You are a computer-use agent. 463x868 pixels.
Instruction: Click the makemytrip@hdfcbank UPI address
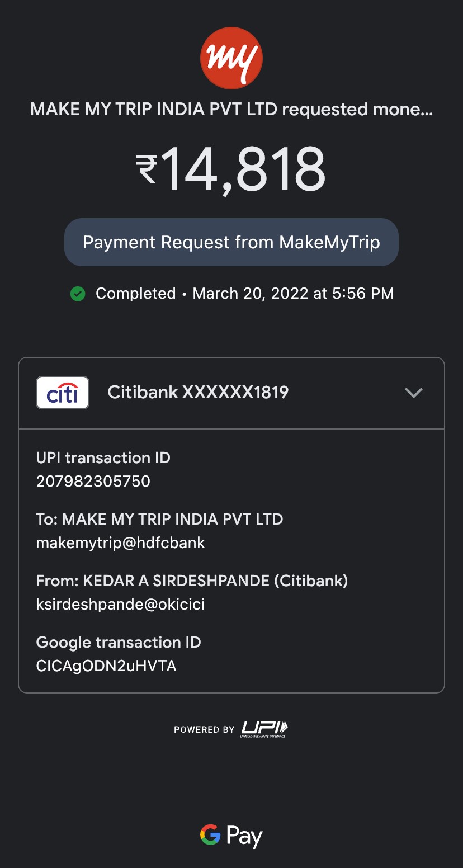coord(121,542)
